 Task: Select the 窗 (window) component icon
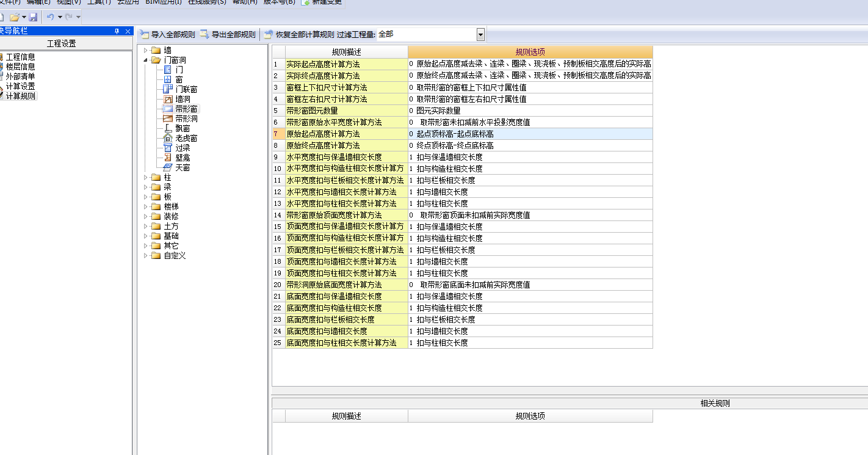pyautogui.click(x=168, y=79)
